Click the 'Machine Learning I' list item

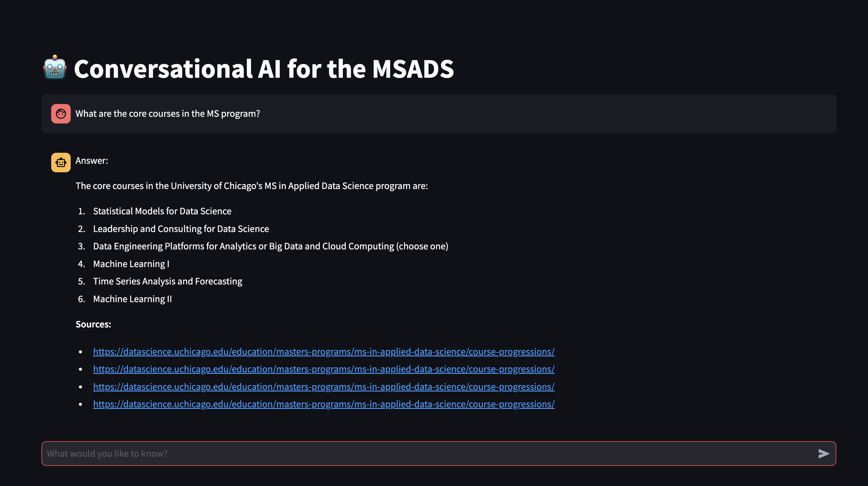click(x=131, y=264)
